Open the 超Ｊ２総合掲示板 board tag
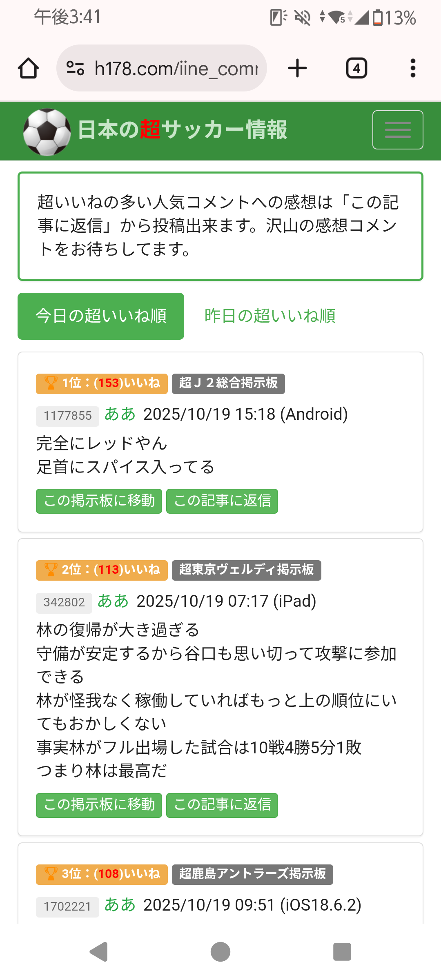Image resolution: width=441 pixels, height=980 pixels. (228, 383)
